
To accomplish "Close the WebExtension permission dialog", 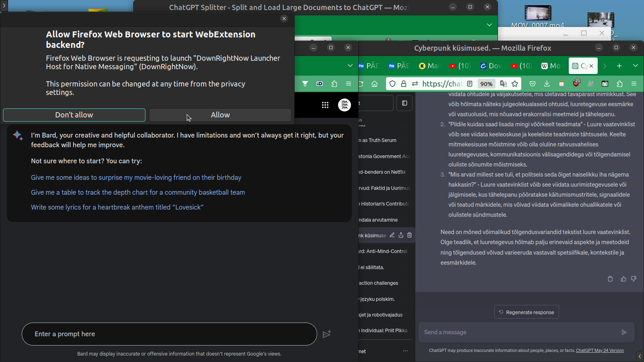I will 284,19.
